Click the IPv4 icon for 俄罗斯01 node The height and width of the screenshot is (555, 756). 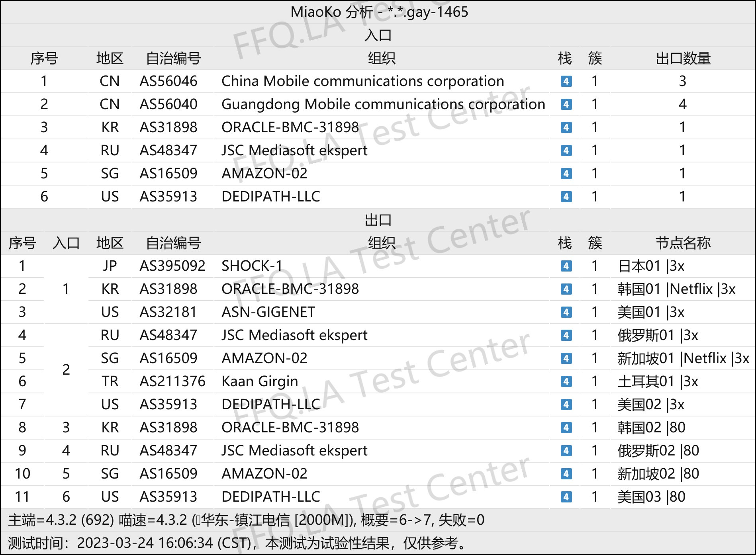pos(566,335)
